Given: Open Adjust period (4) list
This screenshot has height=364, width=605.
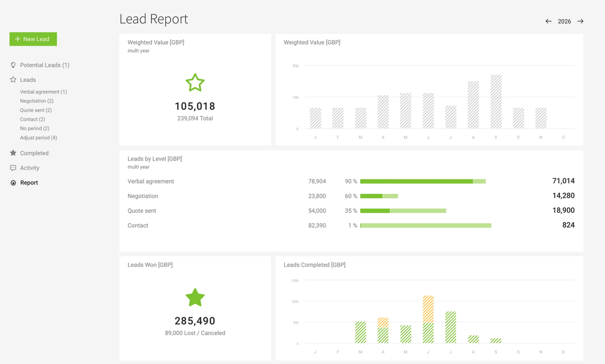Looking at the screenshot, I should click(x=38, y=138).
